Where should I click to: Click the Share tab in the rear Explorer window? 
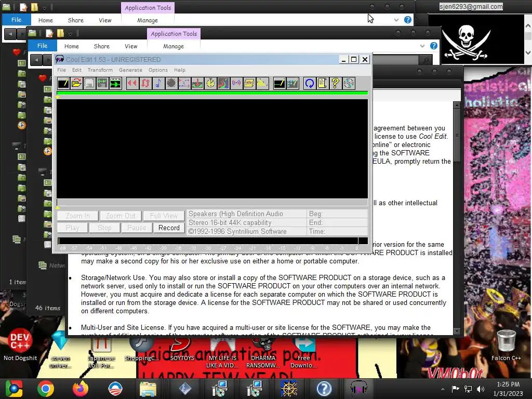pyautogui.click(x=76, y=20)
